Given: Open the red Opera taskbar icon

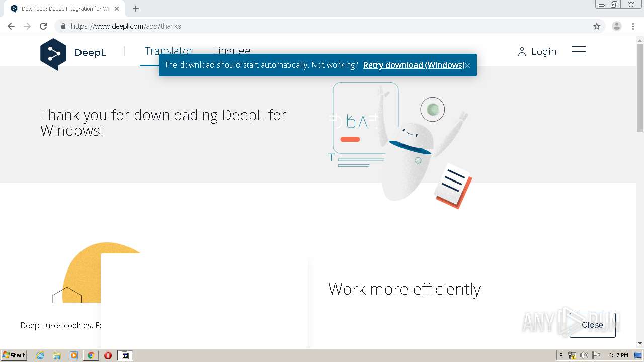Looking at the screenshot, I should [x=108, y=355].
